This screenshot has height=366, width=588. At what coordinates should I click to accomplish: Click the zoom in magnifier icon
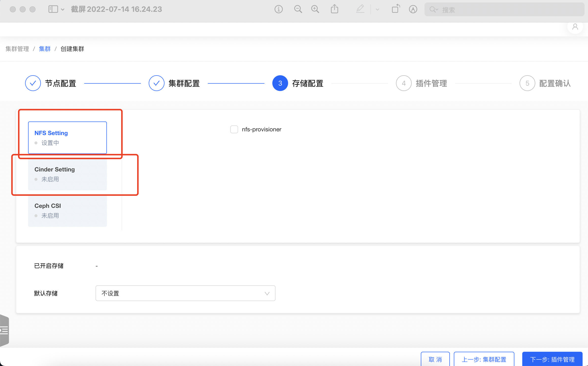315,9
